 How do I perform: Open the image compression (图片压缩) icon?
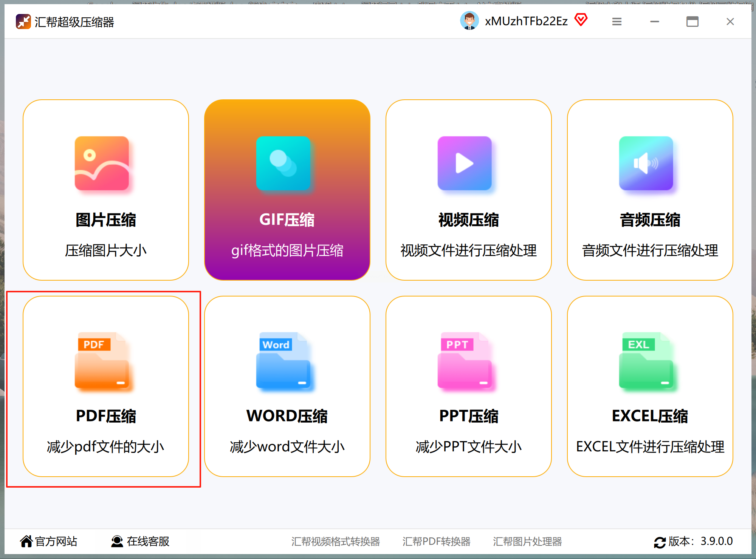tap(102, 164)
